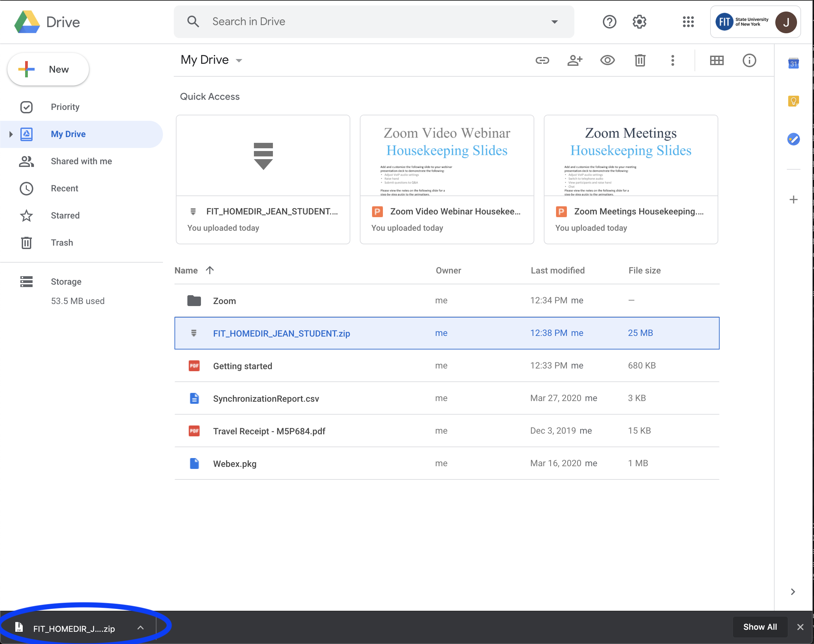
Task: Open the More actions three-dot menu
Action: 672,60
